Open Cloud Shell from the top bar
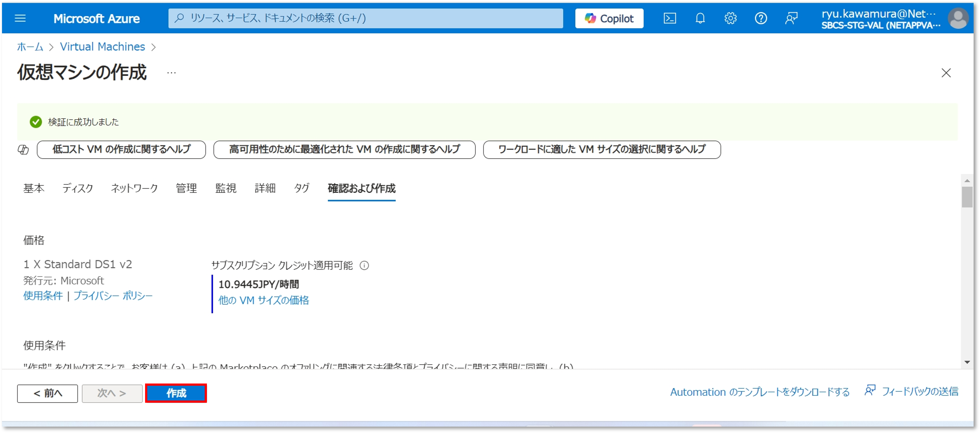 click(x=670, y=18)
